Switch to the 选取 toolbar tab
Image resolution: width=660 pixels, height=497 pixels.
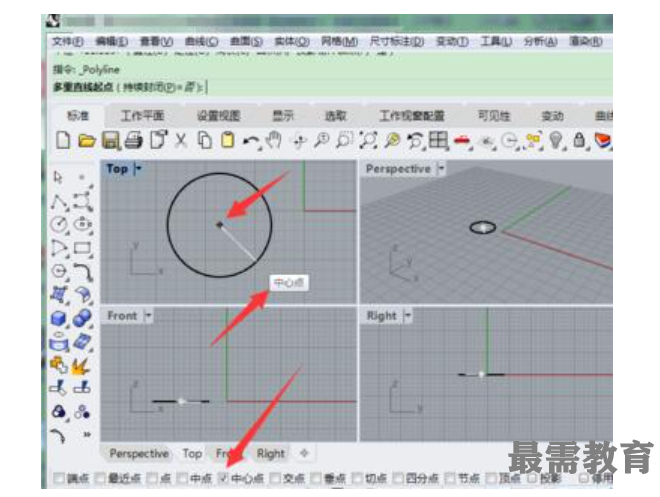(x=335, y=115)
